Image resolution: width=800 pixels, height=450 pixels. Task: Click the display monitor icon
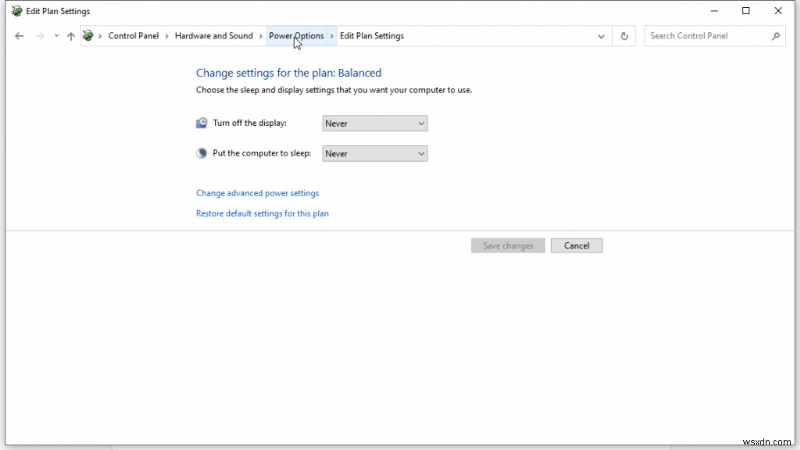pos(202,123)
